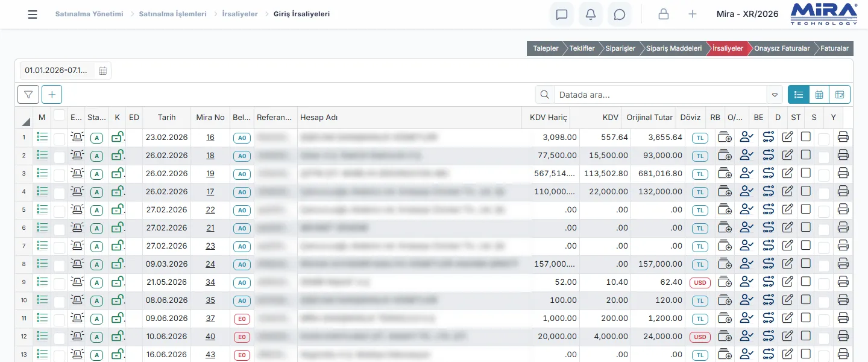Open Mira No 40 link
This screenshot has height=362, width=868.
click(210, 336)
